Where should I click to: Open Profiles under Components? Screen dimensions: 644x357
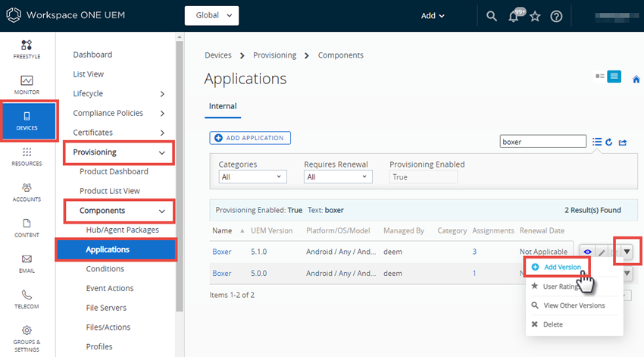pyautogui.click(x=99, y=346)
